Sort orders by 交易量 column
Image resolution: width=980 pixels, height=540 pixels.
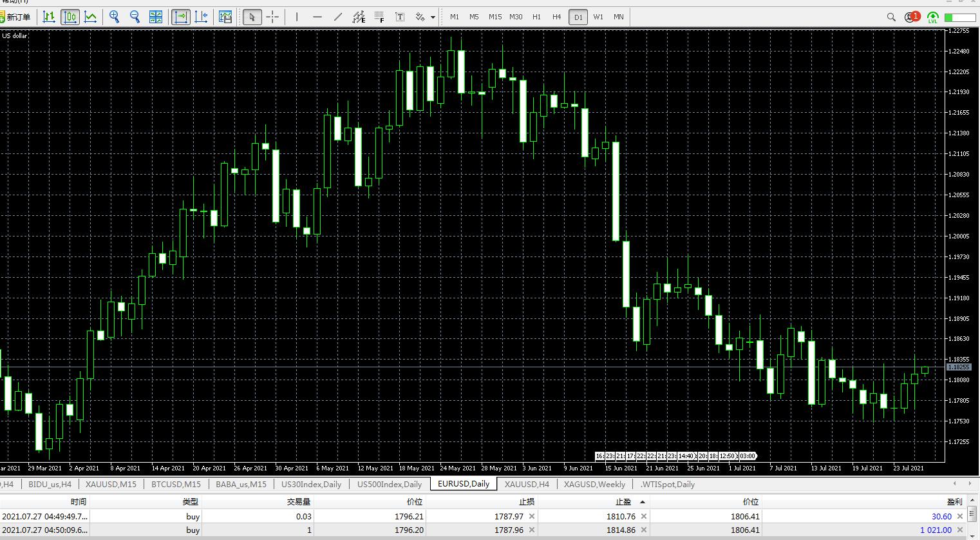pyautogui.click(x=258, y=501)
